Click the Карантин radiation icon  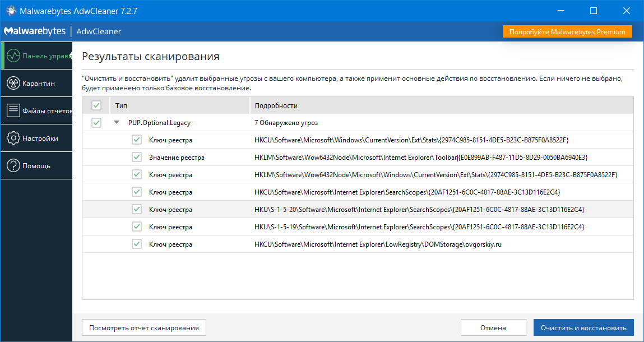pos(13,84)
